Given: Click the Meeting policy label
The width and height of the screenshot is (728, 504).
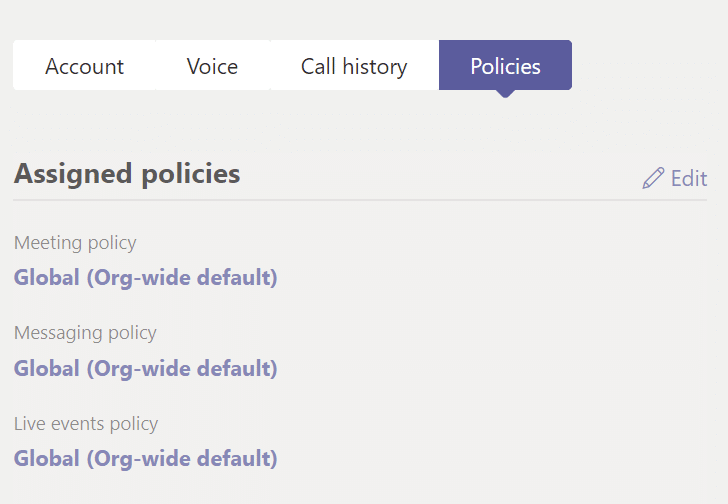Looking at the screenshot, I should point(75,243).
